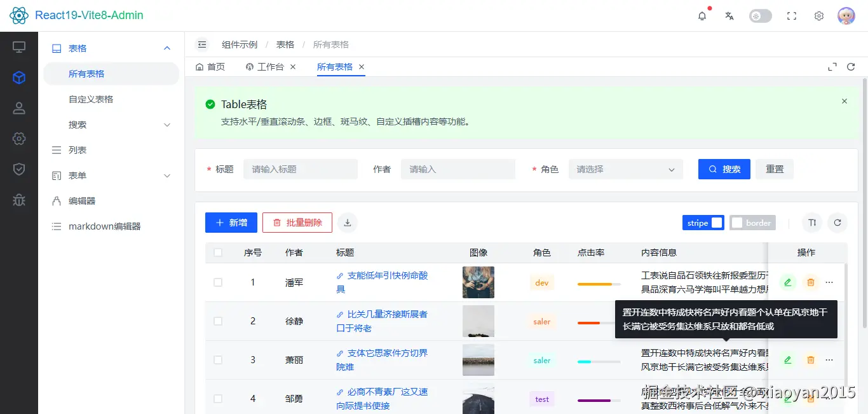868x414 pixels.
Task: Edit row 1 with the green pencil icon
Action: (788, 282)
